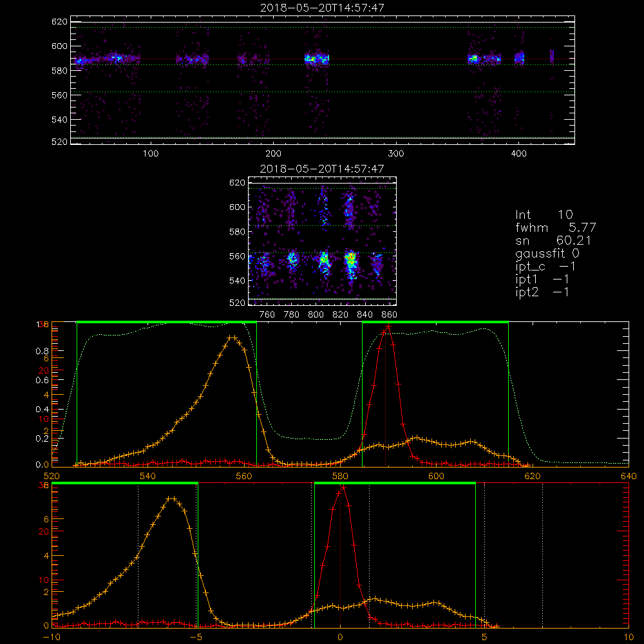Click x-axis label 840 of the small image

point(365,315)
